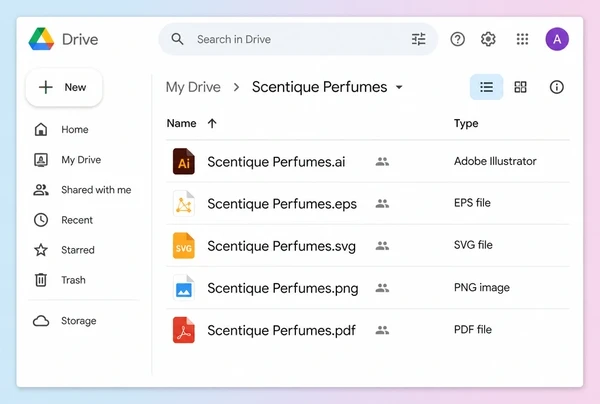Switch to list layout view
Screen dimensions: 600x404
coord(486,87)
